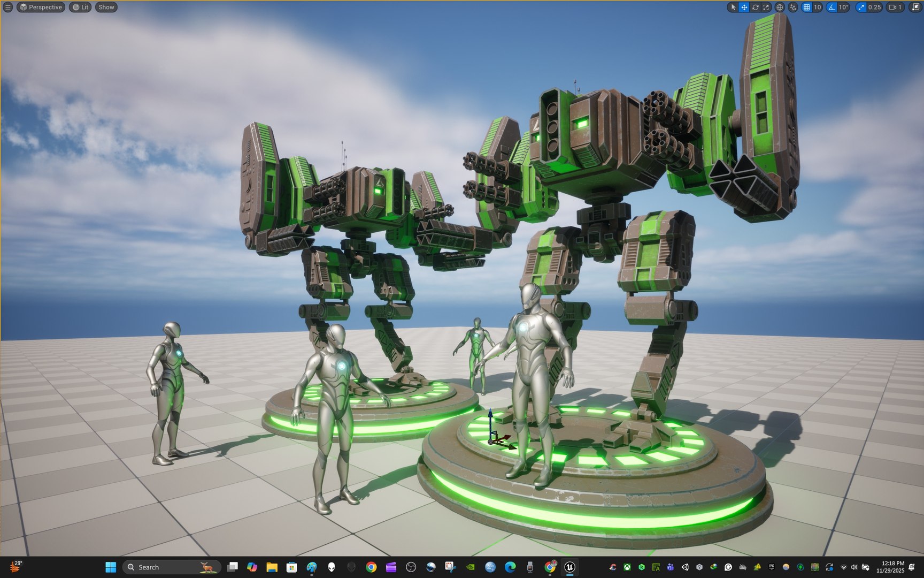Select the Scale gizmo tool
This screenshot has width=924, height=578.
click(766, 7)
